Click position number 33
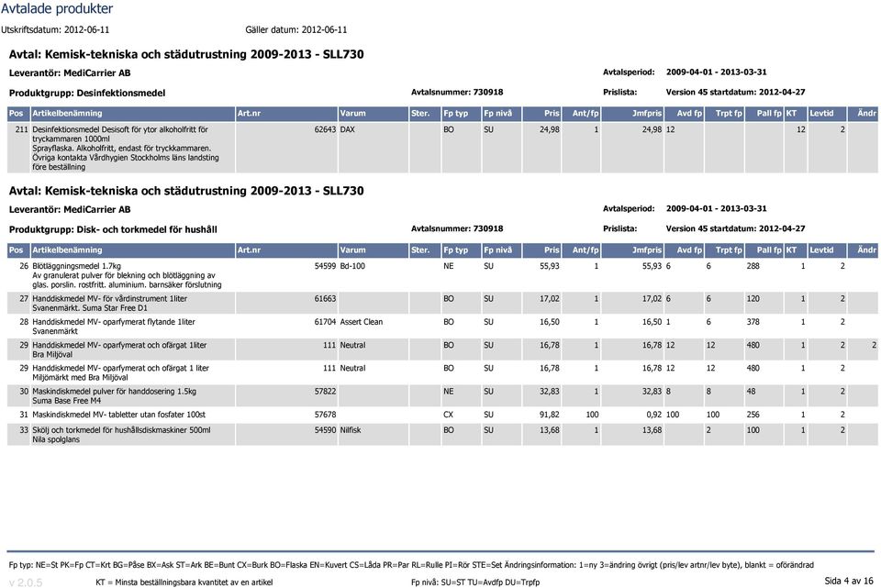 point(24,430)
